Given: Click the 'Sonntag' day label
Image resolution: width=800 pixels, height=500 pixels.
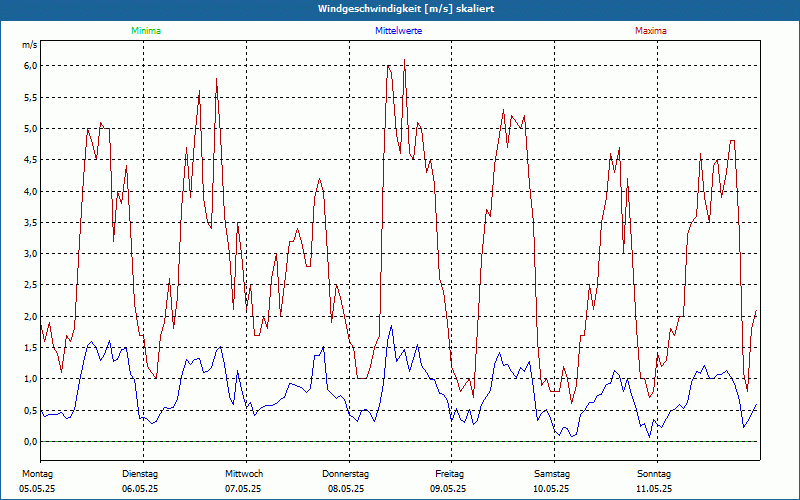Looking at the screenshot, I should (654, 474).
